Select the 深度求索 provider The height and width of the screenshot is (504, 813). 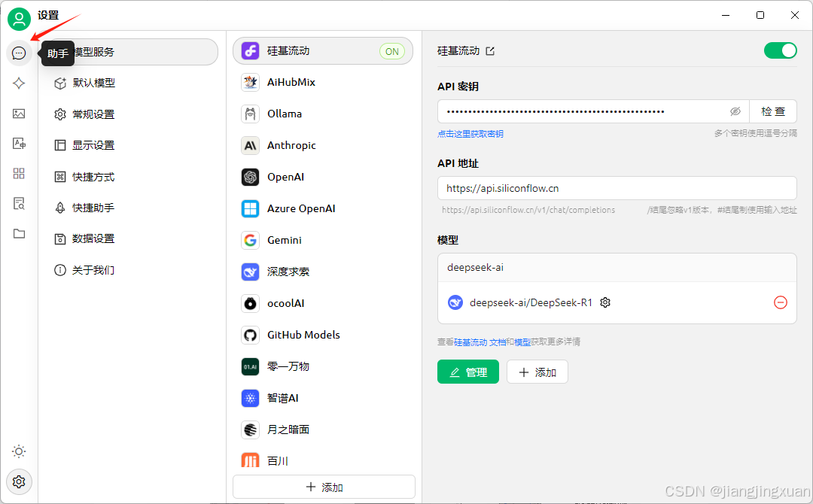click(323, 272)
